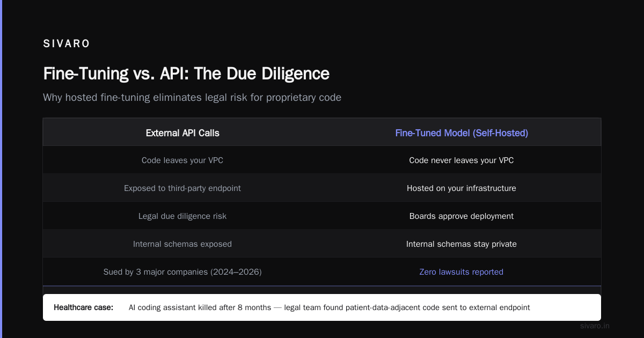
Task: Click Boards approve deployment cell
Action: [462, 216]
